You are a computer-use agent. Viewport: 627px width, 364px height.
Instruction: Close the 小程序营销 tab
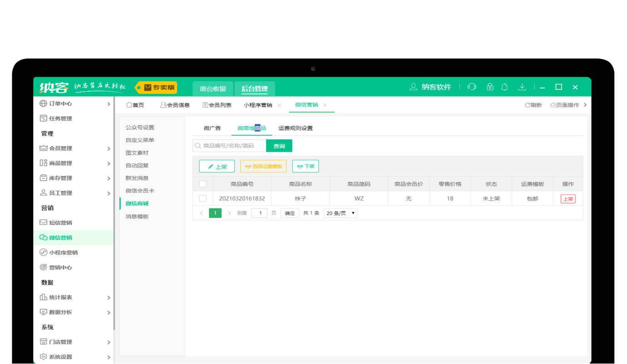click(279, 105)
